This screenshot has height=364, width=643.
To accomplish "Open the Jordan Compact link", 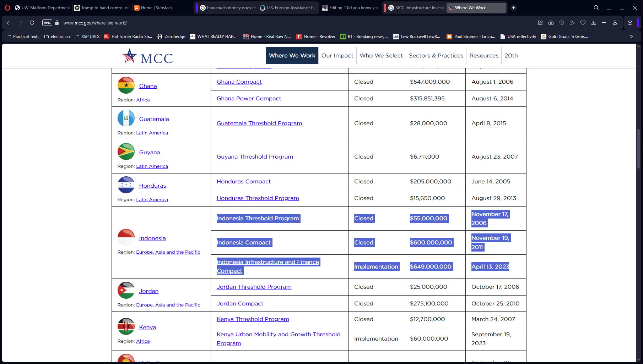I will click(x=240, y=304).
